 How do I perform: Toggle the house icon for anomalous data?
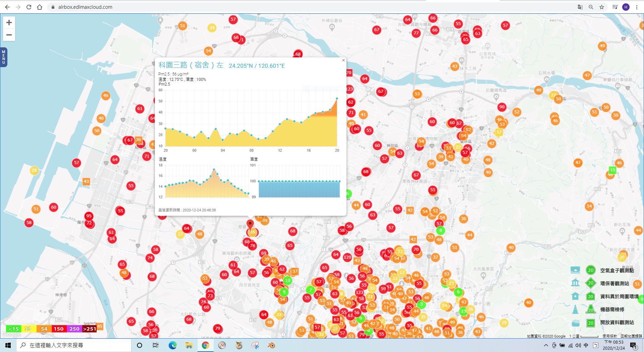[x=575, y=296]
